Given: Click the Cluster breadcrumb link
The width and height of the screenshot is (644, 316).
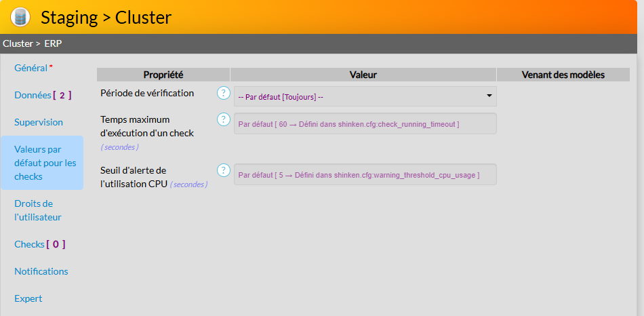Looking at the screenshot, I should pyautogui.click(x=18, y=43).
